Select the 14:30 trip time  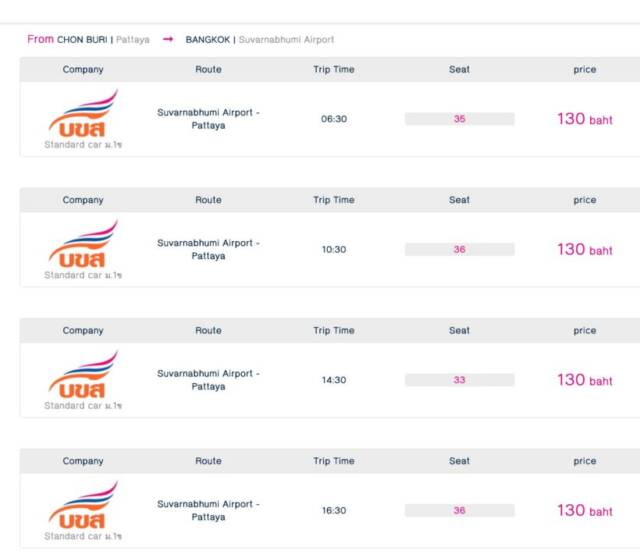point(334,380)
